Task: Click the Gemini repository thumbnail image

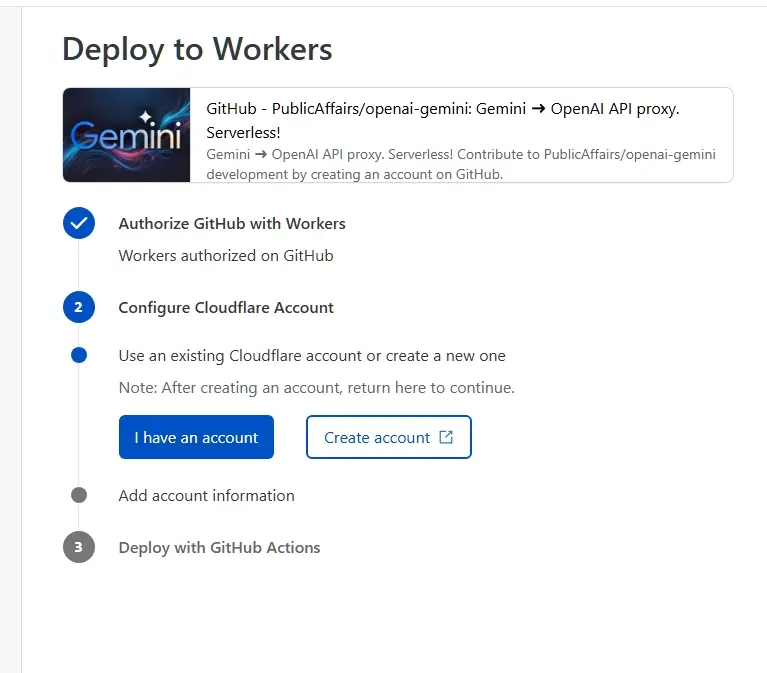Action: 127,135
